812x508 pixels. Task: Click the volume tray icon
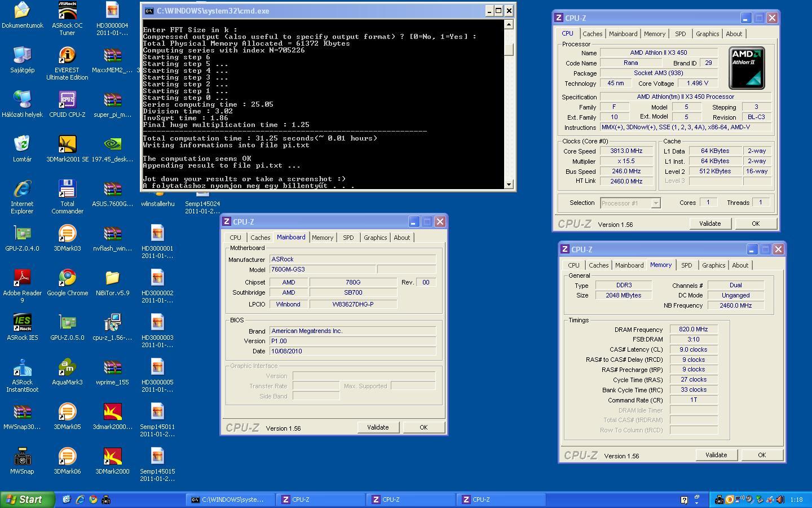[x=780, y=500]
